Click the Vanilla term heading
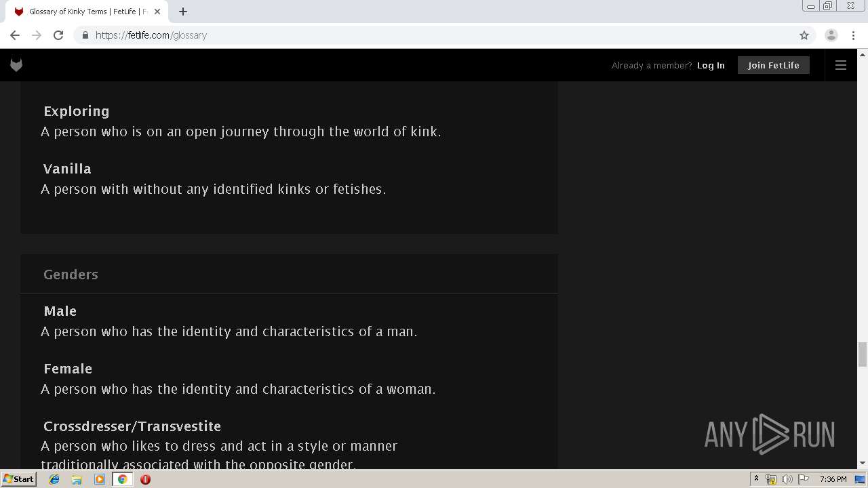Viewport: 868px width, 488px height. coord(67,169)
